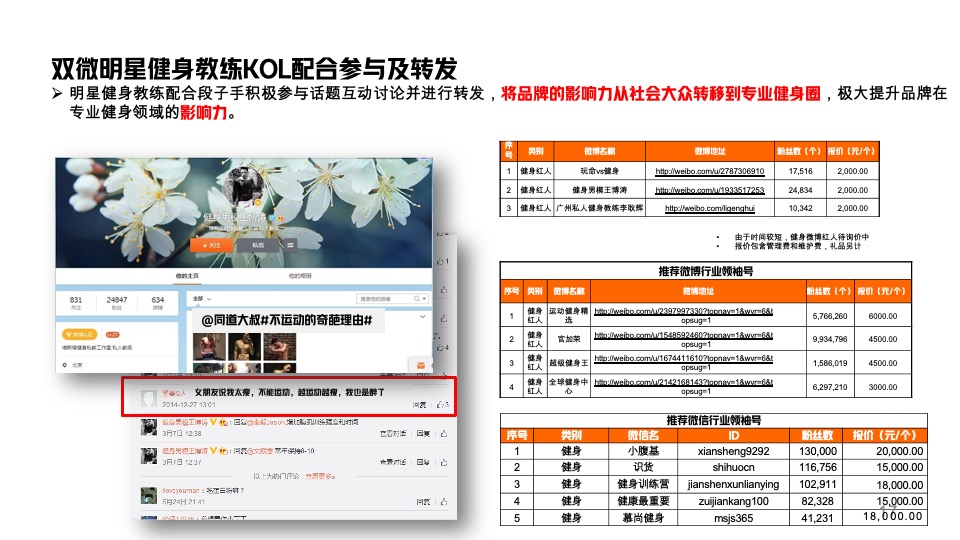This screenshot has width=960, height=540.
Task: Open the second photo thumbnail in the post
Action: pyautogui.click(x=244, y=347)
